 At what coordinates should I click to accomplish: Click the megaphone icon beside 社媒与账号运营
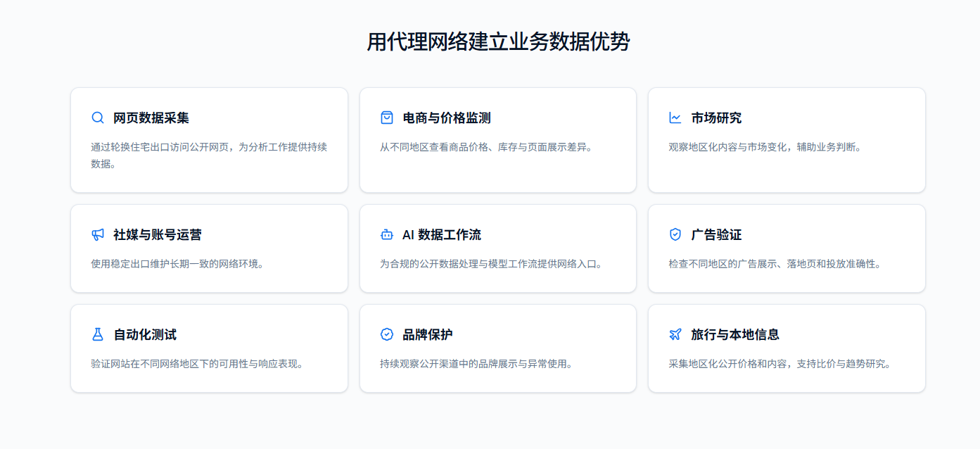click(x=98, y=234)
